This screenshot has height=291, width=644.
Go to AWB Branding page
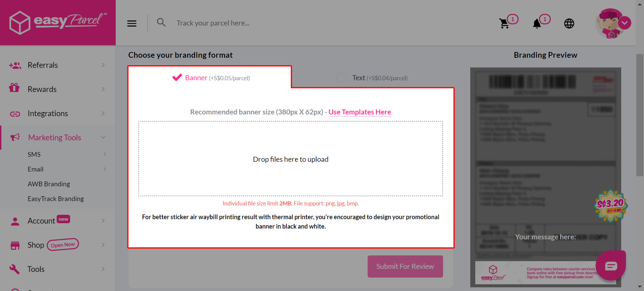coord(49,184)
